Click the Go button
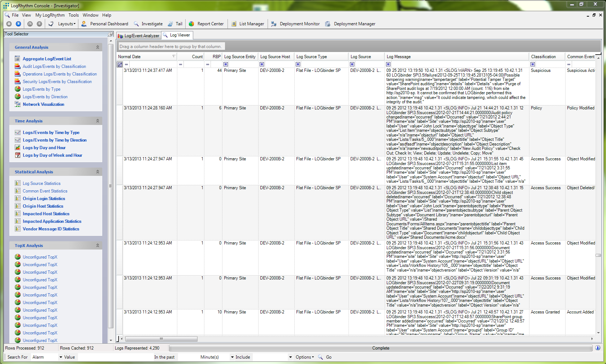The image size is (606, 364). click(x=329, y=357)
